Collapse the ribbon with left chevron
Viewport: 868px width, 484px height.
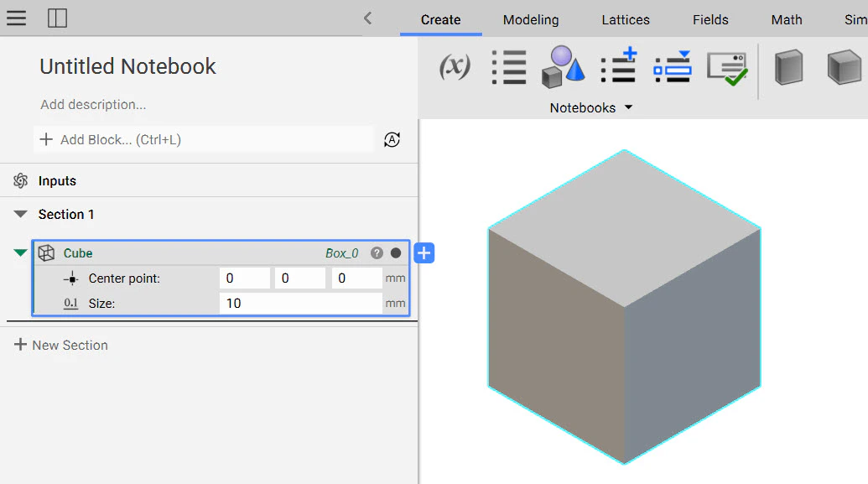click(x=367, y=18)
